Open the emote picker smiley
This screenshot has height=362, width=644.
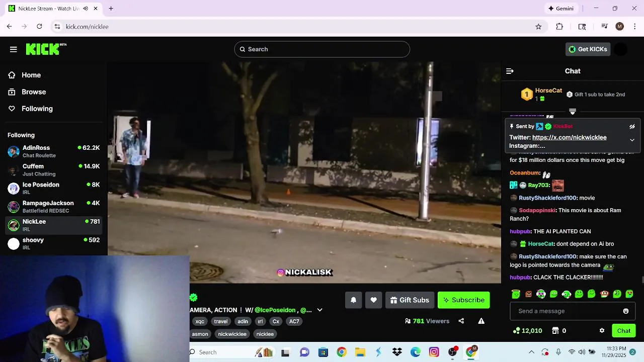point(626,311)
